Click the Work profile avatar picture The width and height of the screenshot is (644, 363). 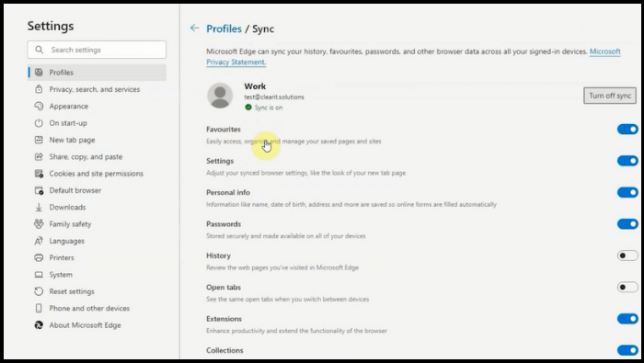coord(220,96)
